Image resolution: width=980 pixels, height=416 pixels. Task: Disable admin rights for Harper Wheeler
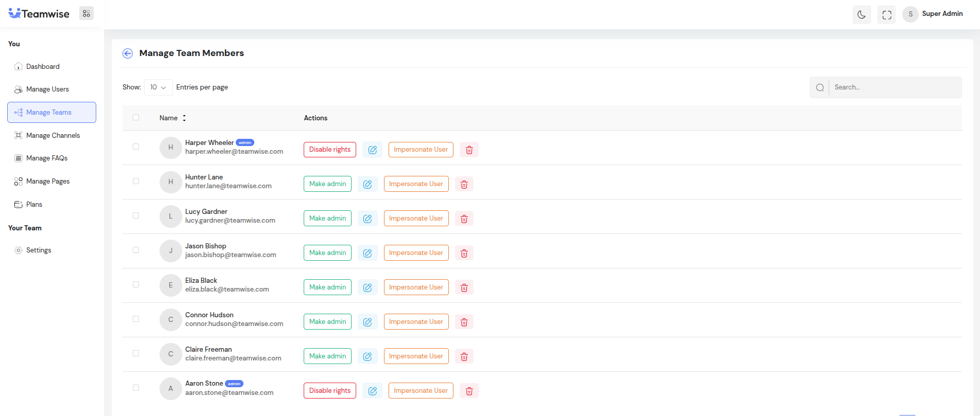[x=329, y=150]
